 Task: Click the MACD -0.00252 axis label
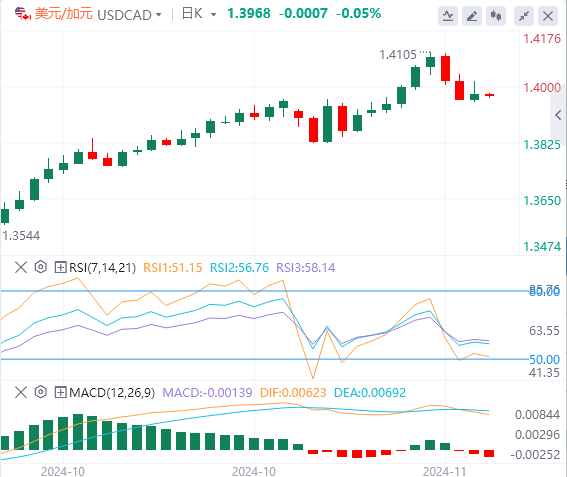click(x=535, y=455)
